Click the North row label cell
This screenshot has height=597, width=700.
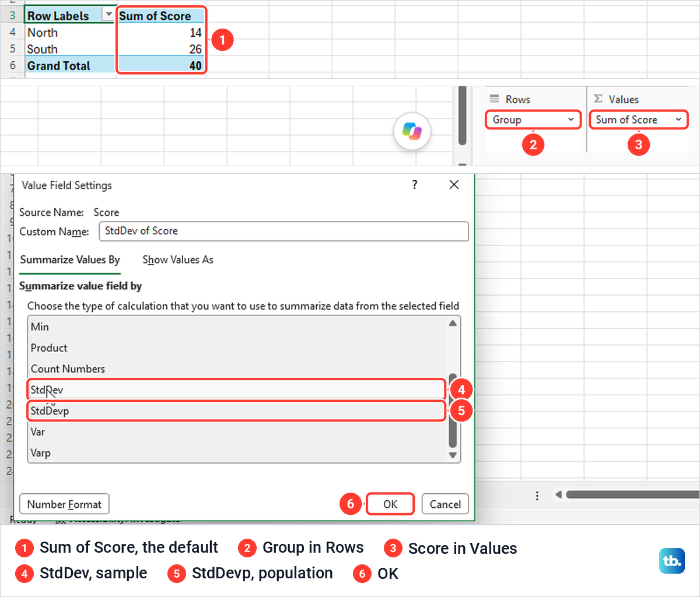(x=69, y=33)
